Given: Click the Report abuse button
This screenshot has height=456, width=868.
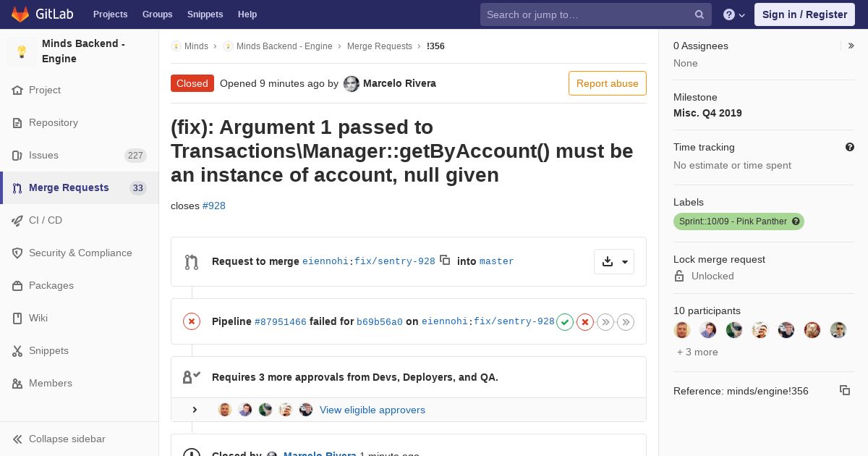Looking at the screenshot, I should click(608, 83).
